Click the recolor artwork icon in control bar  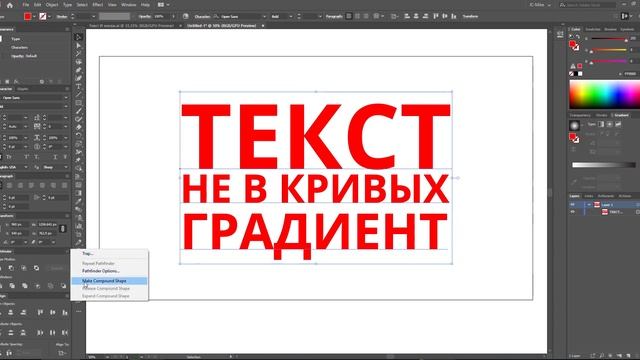[186, 16]
